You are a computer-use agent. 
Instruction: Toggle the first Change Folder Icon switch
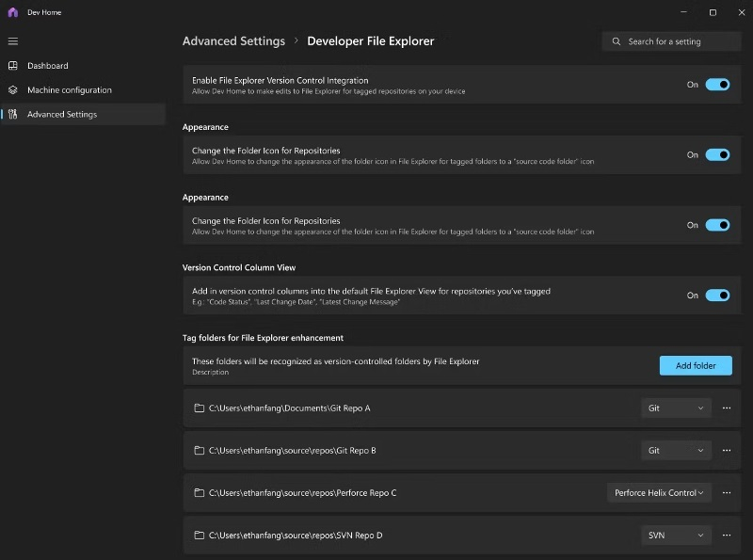point(717,155)
